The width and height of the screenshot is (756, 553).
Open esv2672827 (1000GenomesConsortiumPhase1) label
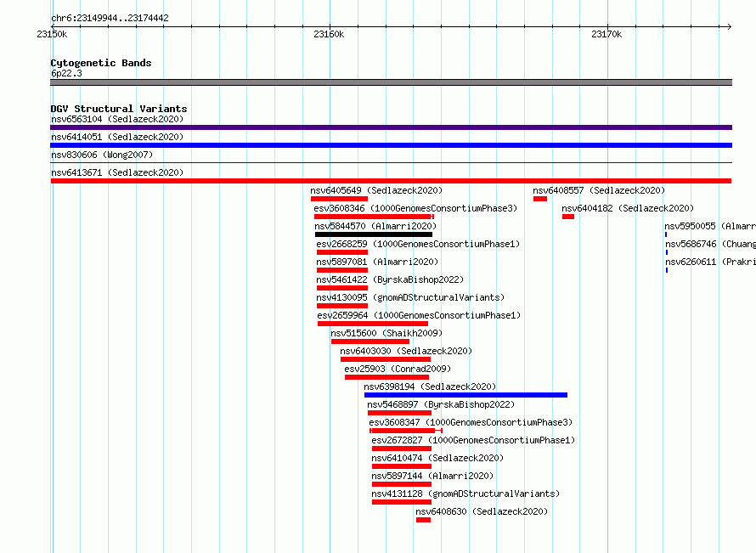473,440
